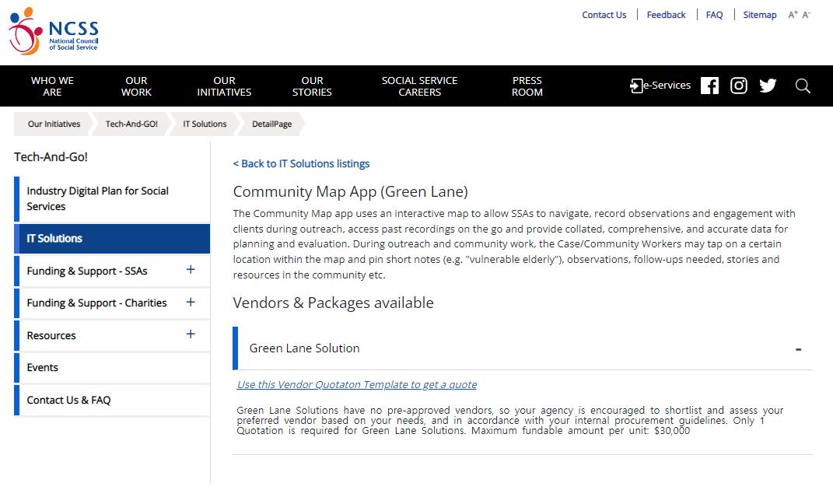Viewport: 833px width, 504px height.
Task: Open the Facebook page icon
Action: [709, 86]
